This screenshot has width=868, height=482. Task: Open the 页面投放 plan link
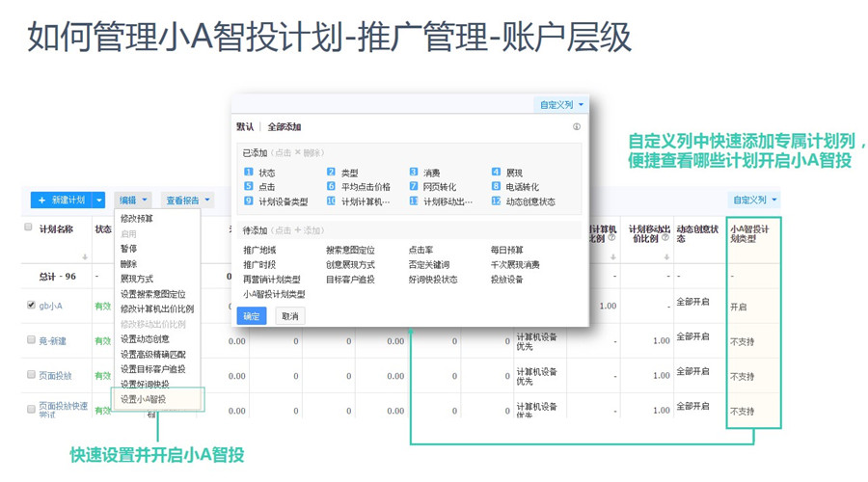click(x=55, y=376)
